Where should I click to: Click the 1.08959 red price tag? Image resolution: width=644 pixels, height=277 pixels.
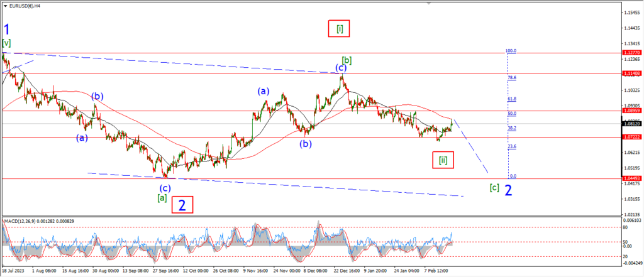[631, 111]
